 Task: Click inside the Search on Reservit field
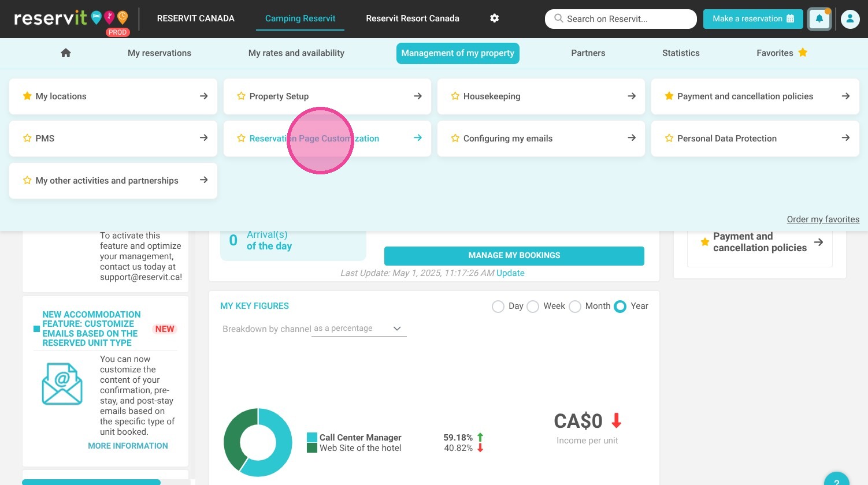point(621,19)
